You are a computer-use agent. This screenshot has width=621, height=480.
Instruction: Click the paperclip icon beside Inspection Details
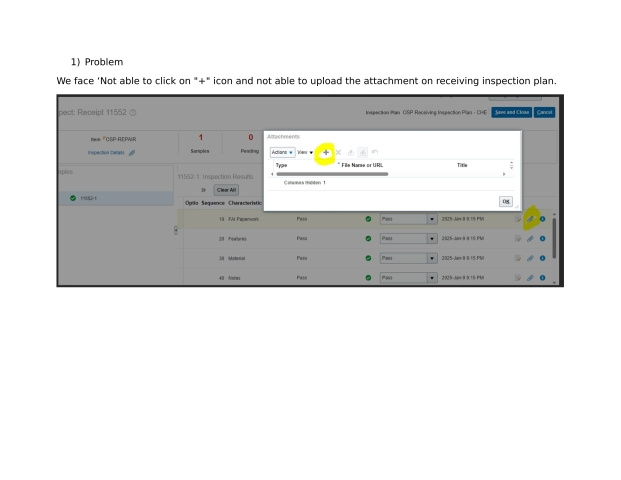[132, 153]
